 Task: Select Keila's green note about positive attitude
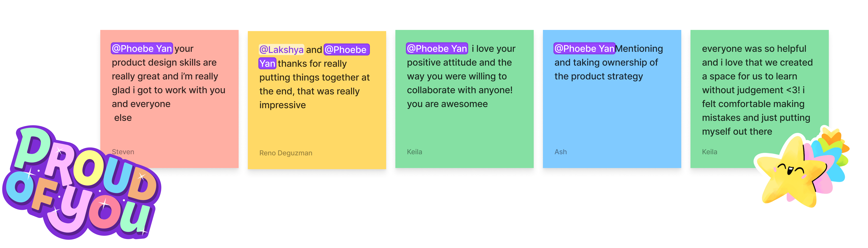pos(464,99)
